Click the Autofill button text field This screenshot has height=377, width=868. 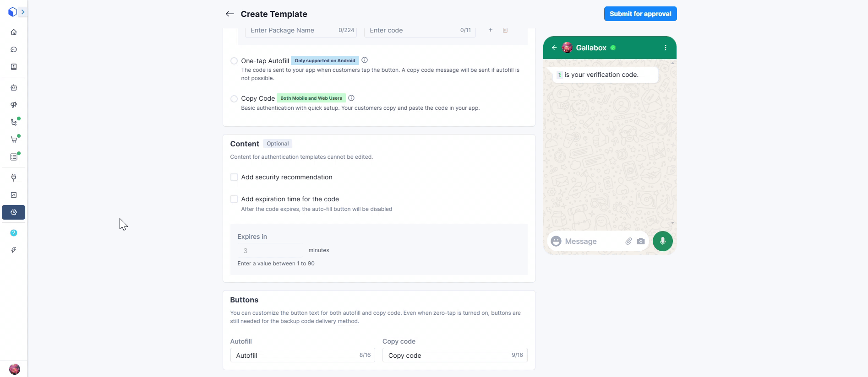pyautogui.click(x=295, y=355)
